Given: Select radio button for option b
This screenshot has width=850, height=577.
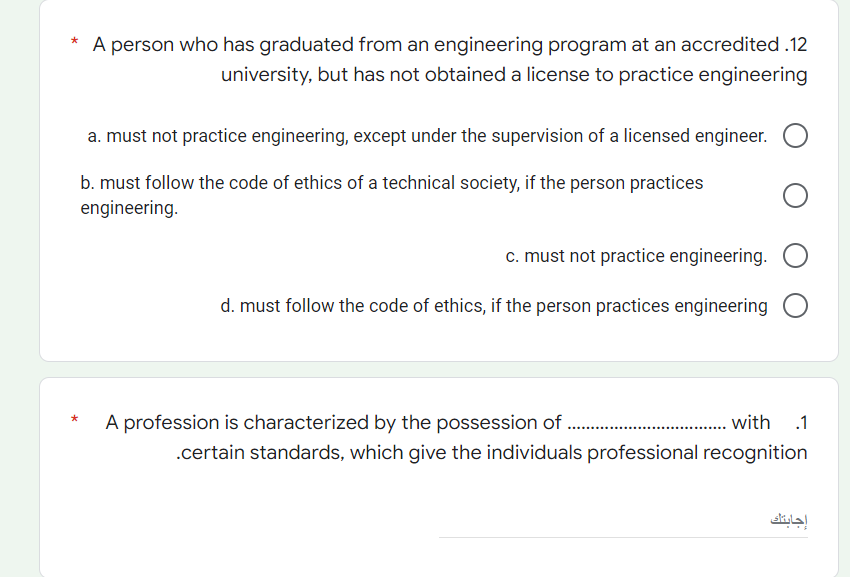Looking at the screenshot, I should pyautogui.click(x=795, y=195).
